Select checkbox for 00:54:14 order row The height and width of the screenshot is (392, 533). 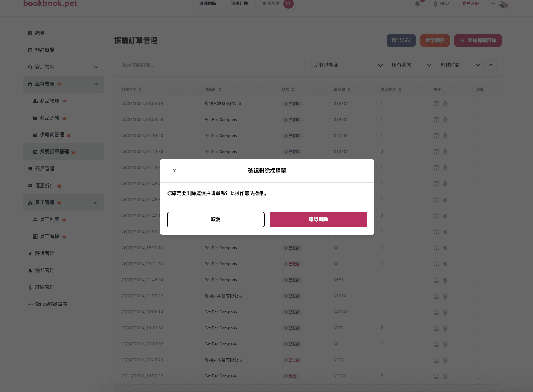pos(479,104)
